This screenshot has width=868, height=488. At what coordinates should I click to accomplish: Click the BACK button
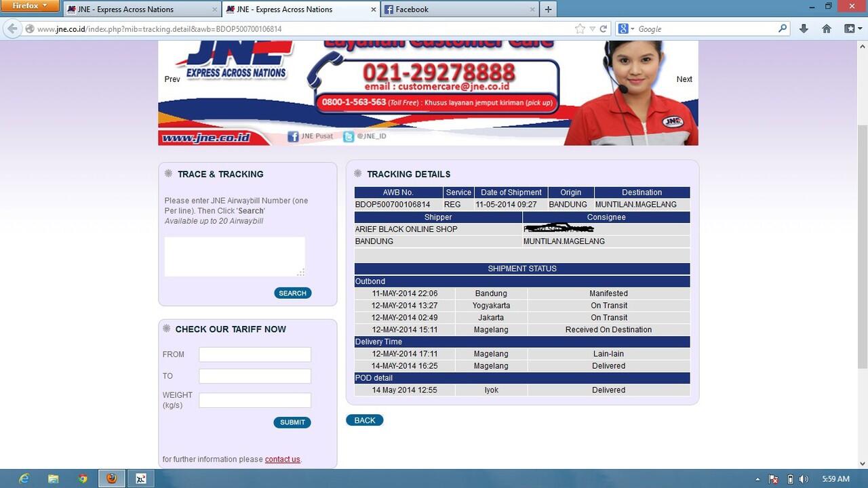[365, 420]
